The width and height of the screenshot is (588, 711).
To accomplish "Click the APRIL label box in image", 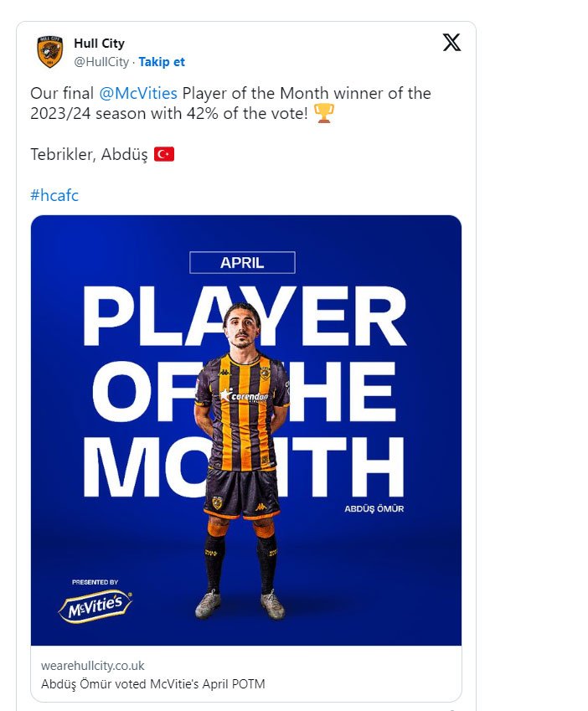I will coord(242,262).
